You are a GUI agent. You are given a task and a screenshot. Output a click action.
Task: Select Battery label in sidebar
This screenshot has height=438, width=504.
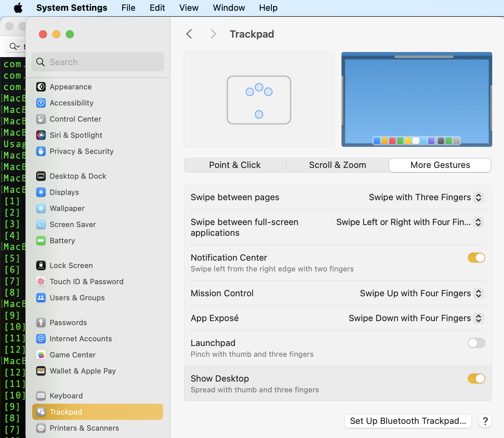click(x=62, y=240)
